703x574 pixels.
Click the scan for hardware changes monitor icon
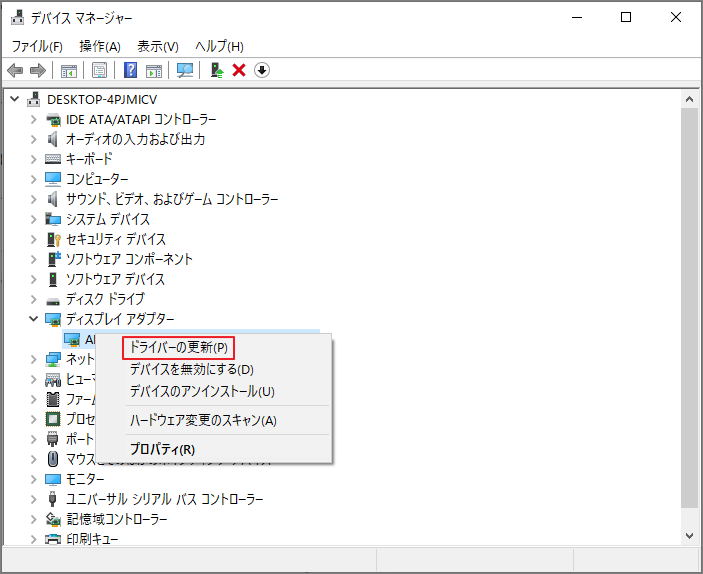pos(185,70)
